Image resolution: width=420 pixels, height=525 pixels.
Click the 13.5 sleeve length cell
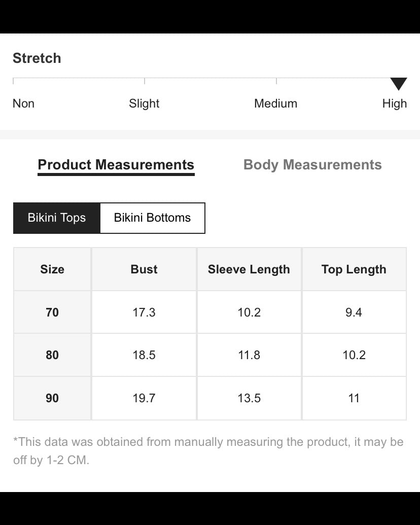pos(249,398)
